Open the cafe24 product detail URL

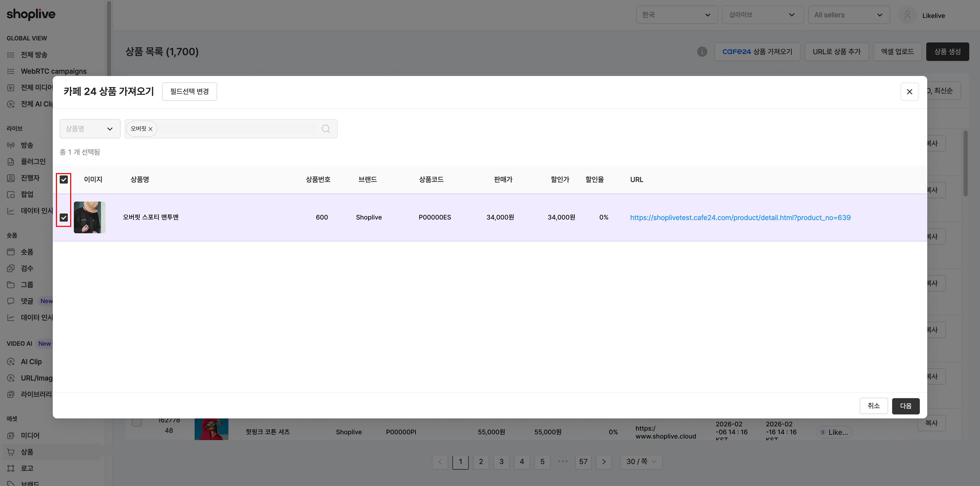click(x=740, y=217)
